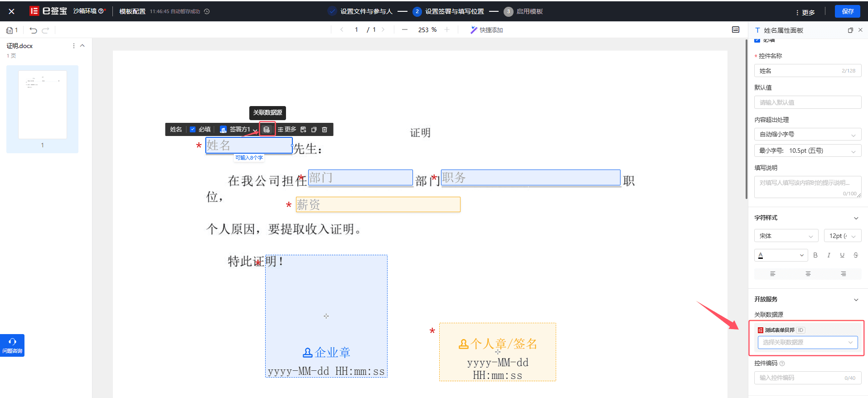Viewport: 868px width, 398px height.
Task: Go to next page arrow
Action: [383, 29]
